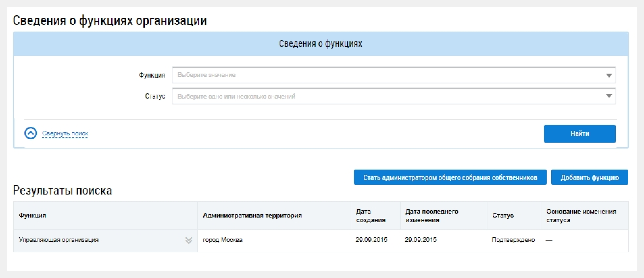The height and width of the screenshot is (278, 644).
Task: Expand the Управляющая организация row double chevron
Action: tap(188, 240)
